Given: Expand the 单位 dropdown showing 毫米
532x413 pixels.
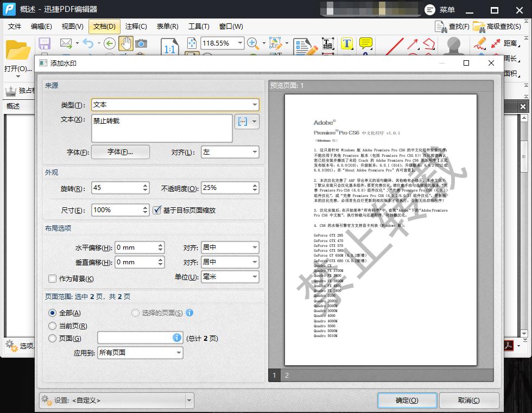Looking at the screenshot, I should tap(230, 277).
